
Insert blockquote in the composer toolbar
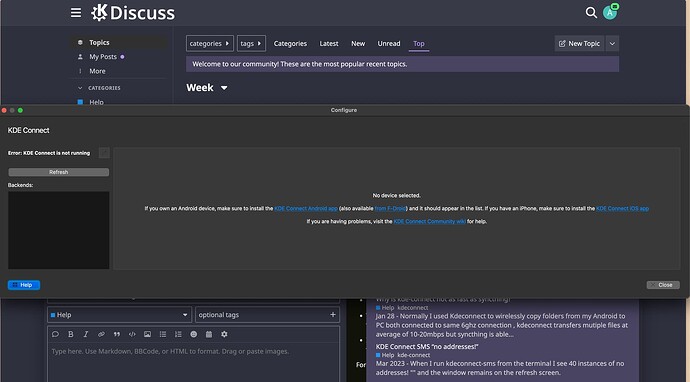(x=117, y=334)
